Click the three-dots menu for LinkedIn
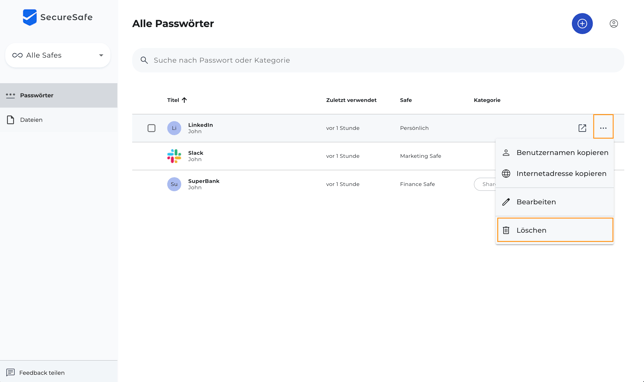This screenshot has height=382, width=644. pos(603,128)
